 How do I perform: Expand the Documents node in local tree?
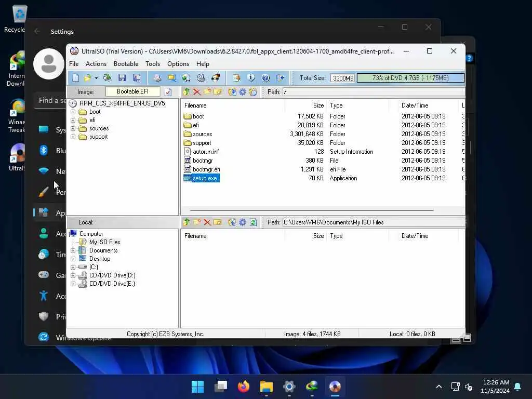[73, 251]
